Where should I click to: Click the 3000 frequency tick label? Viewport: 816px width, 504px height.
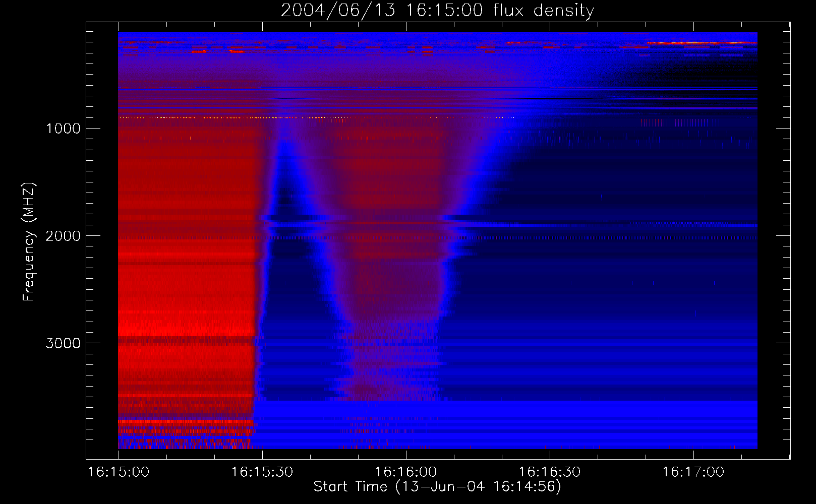[63, 343]
